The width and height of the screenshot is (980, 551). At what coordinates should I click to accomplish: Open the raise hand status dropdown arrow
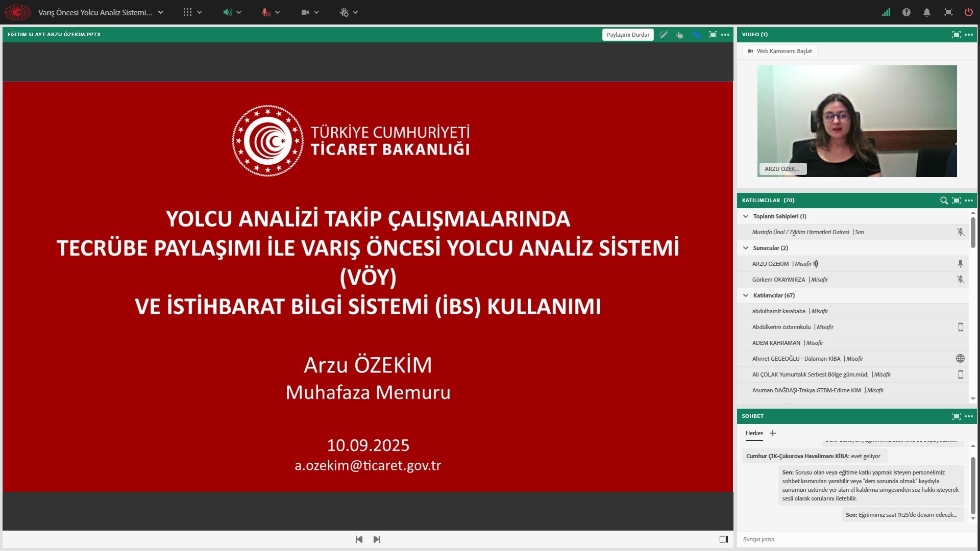(355, 12)
